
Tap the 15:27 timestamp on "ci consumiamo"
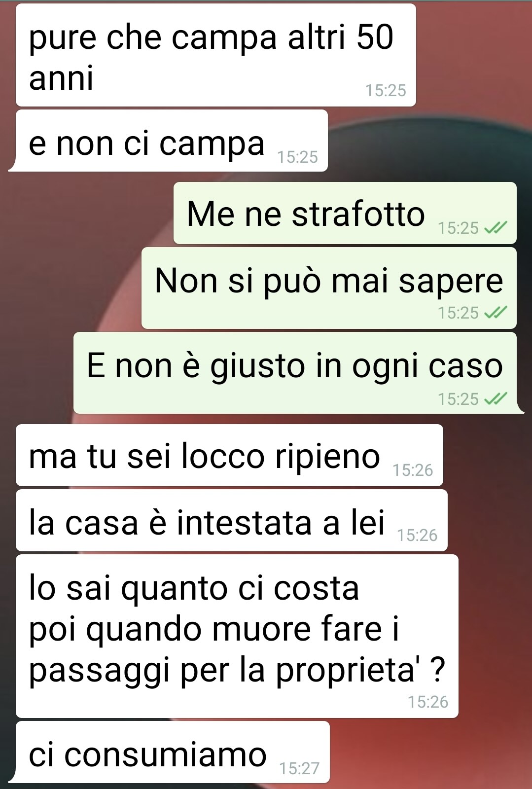[x=299, y=768]
